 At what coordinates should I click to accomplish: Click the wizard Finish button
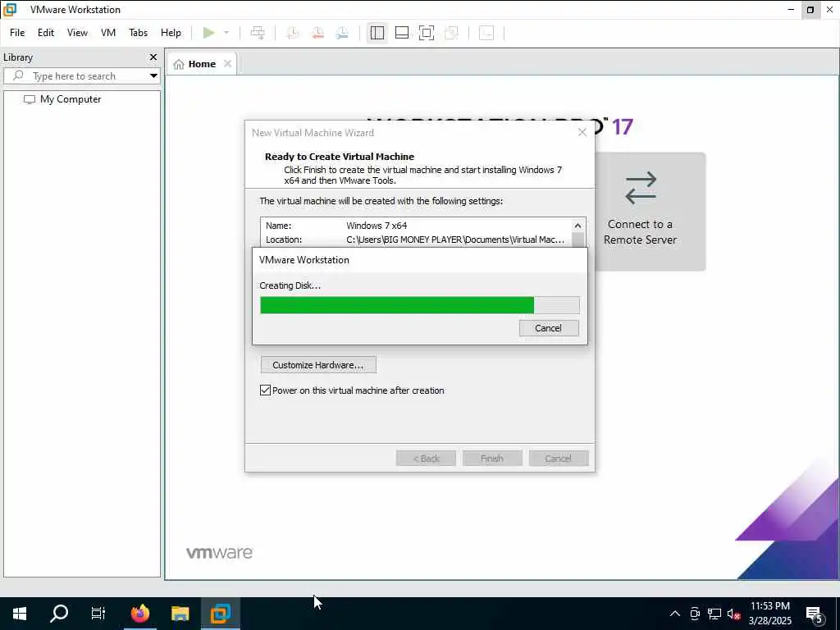pos(492,459)
